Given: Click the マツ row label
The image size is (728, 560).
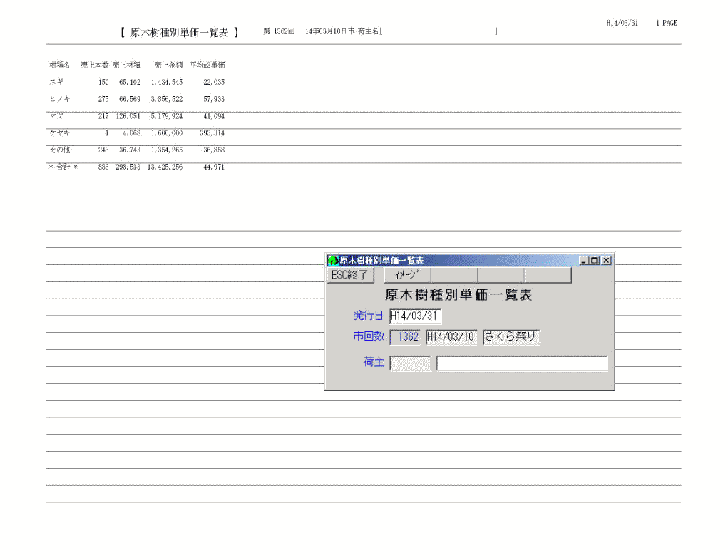Looking at the screenshot, I should pyautogui.click(x=56, y=116).
